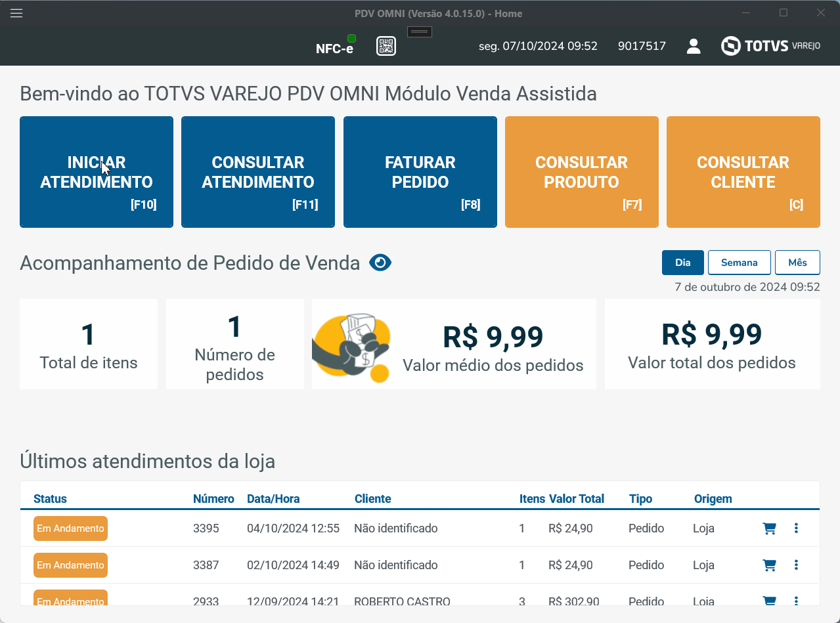Switch to the Semana period tab
The image size is (840, 623).
(x=739, y=263)
